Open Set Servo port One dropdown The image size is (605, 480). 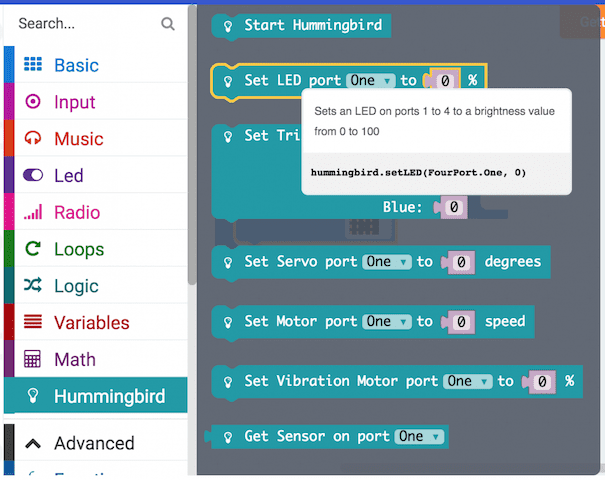(387, 262)
